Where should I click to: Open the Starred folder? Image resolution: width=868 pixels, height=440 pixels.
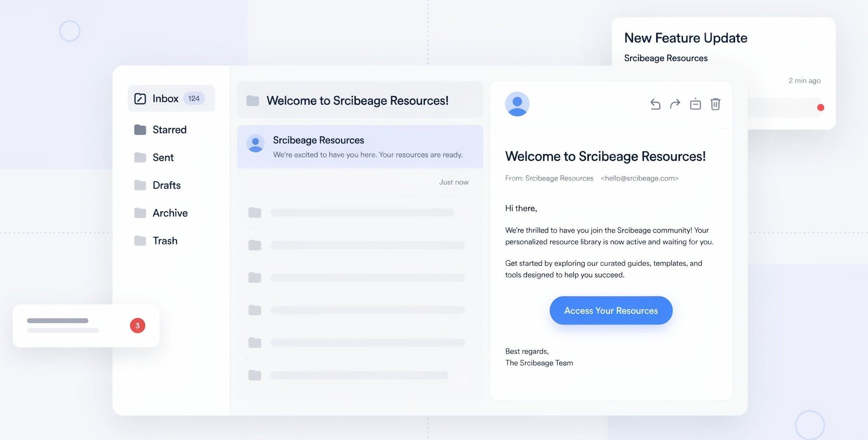tap(160, 129)
